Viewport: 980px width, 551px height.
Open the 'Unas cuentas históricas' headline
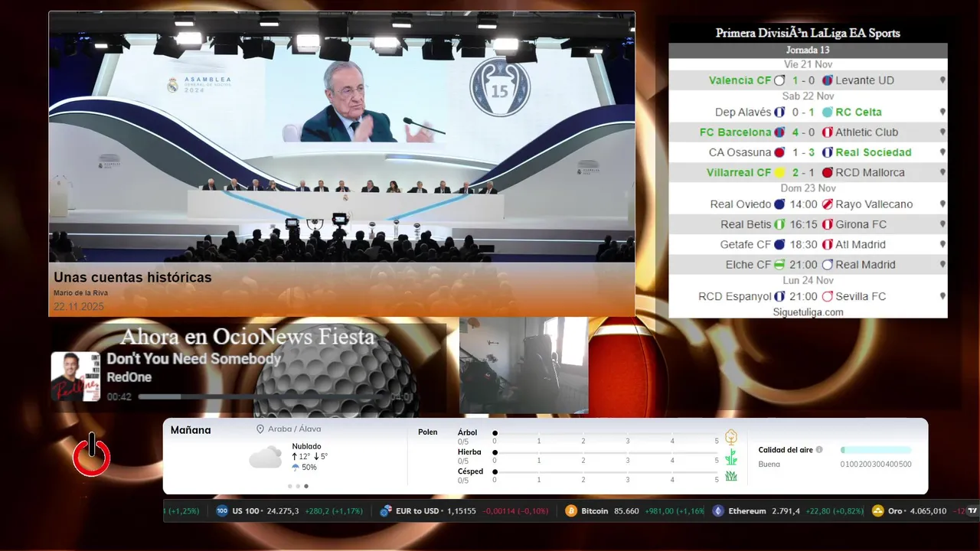132,278
